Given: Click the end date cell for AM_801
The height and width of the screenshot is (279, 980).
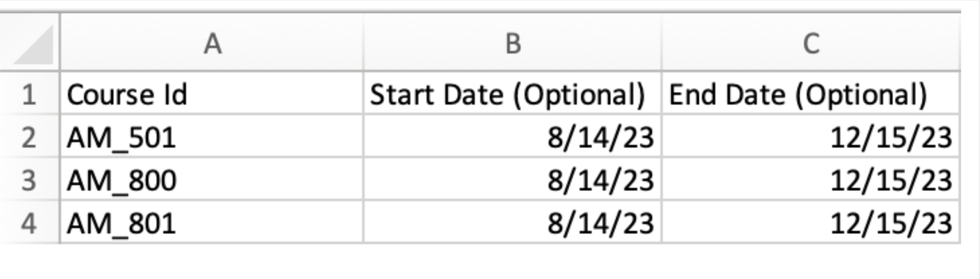Looking at the screenshot, I should click(x=811, y=223).
